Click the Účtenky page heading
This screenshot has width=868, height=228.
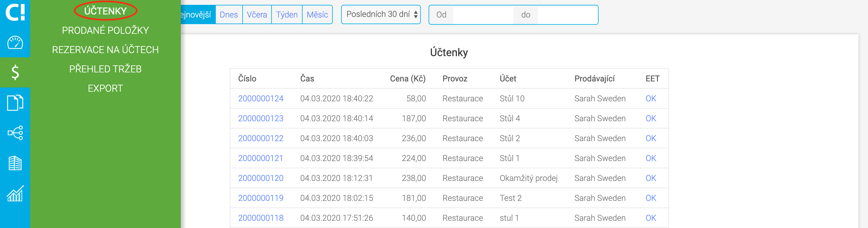click(449, 52)
